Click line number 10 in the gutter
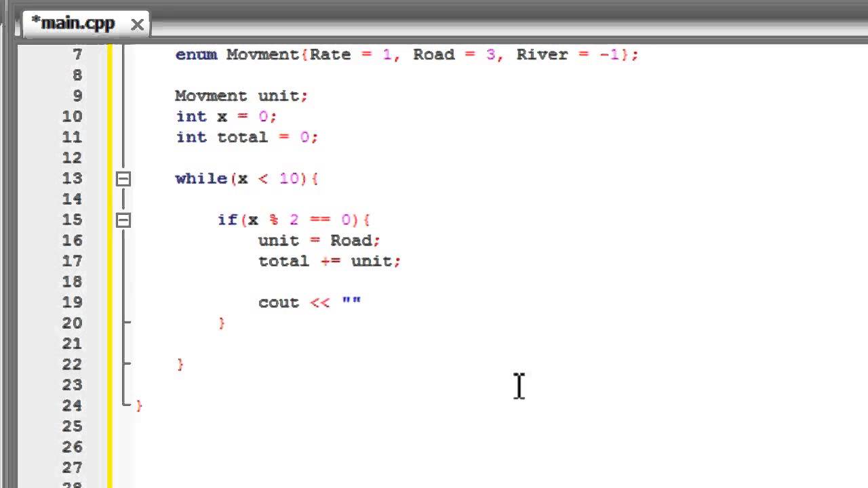868x488 pixels. 72,117
